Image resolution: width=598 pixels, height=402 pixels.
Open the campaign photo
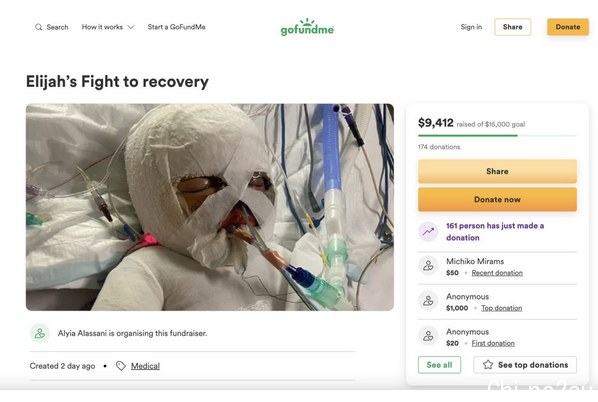point(210,207)
